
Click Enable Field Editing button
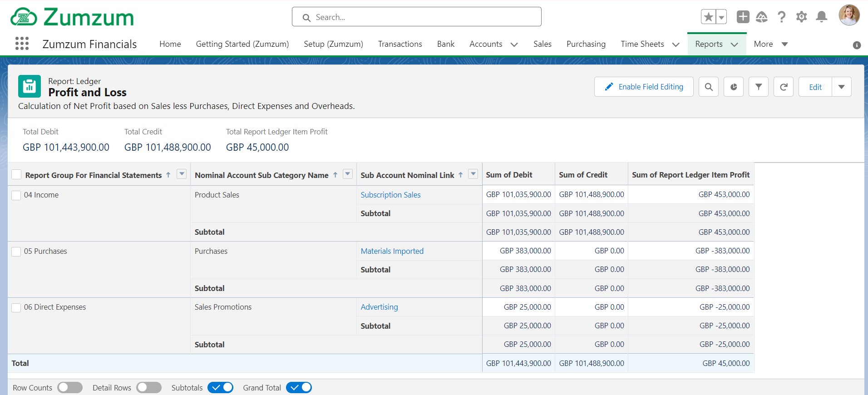tap(644, 87)
